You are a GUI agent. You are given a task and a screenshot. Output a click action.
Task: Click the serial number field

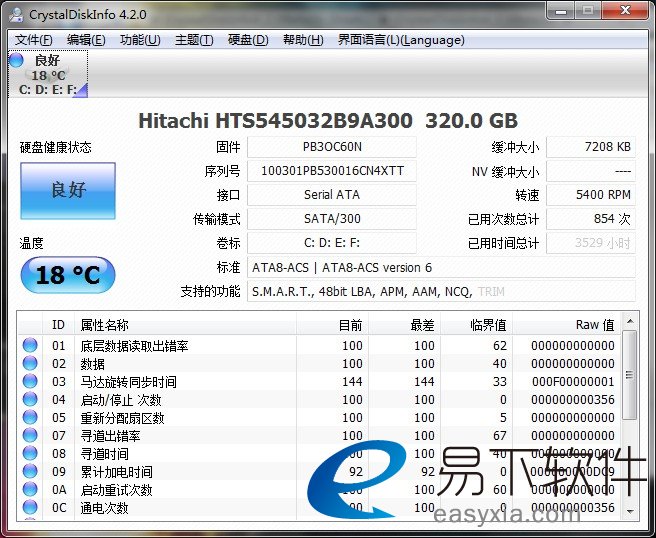(x=331, y=171)
